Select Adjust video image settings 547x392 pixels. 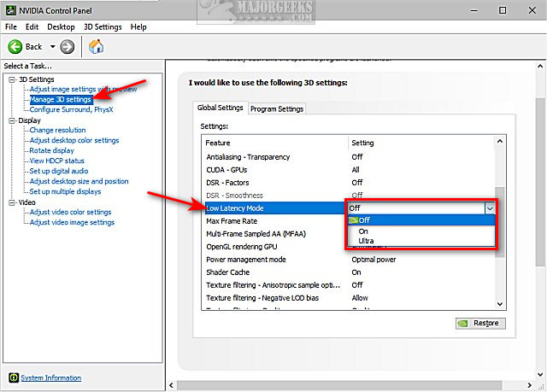pyautogui.click(x=72, y=222)
